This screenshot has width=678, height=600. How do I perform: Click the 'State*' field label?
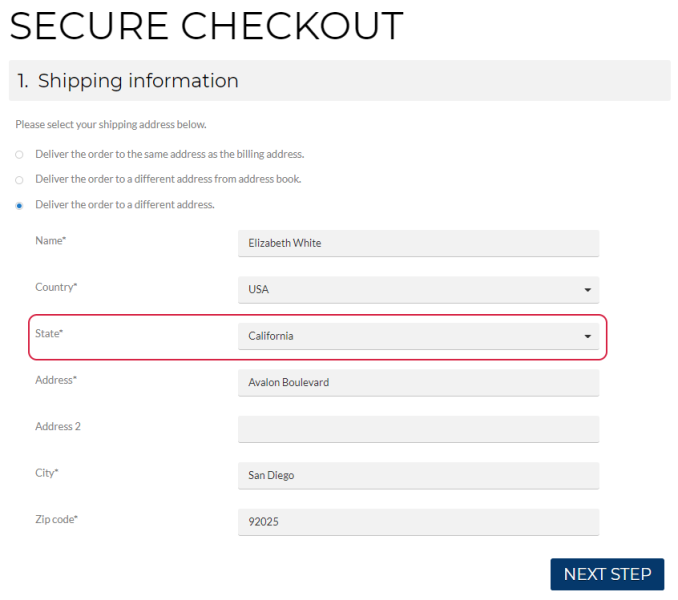[49, 333]
